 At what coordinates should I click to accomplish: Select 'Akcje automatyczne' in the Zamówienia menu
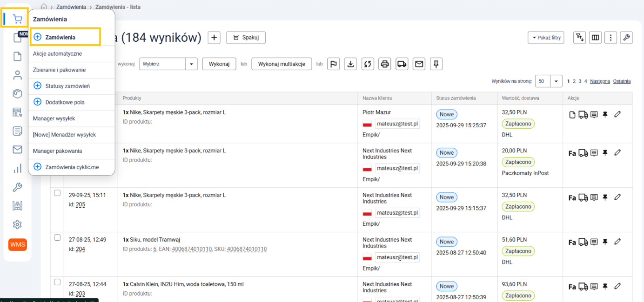(x=57, y=54)
